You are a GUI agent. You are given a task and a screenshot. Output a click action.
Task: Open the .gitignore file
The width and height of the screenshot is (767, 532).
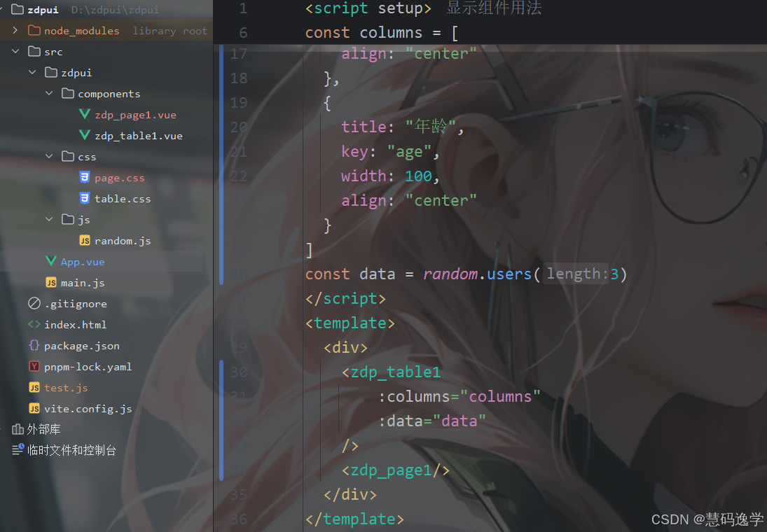click(76, 304)
